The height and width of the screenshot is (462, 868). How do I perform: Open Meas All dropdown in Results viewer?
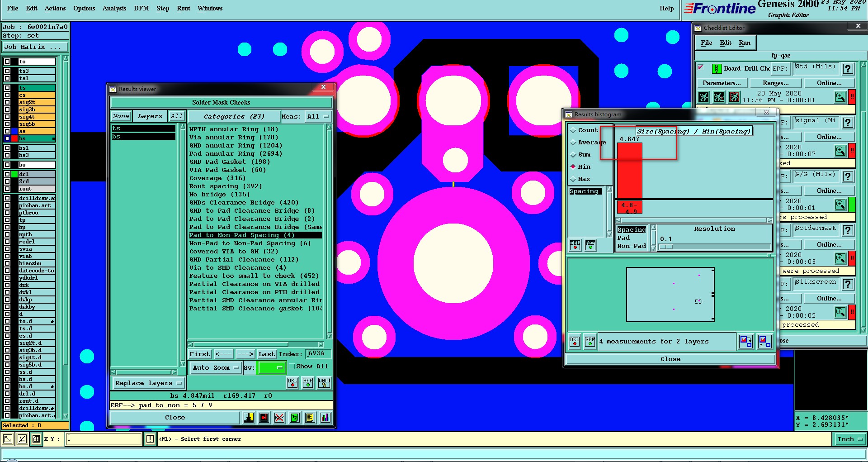[318, 117]
